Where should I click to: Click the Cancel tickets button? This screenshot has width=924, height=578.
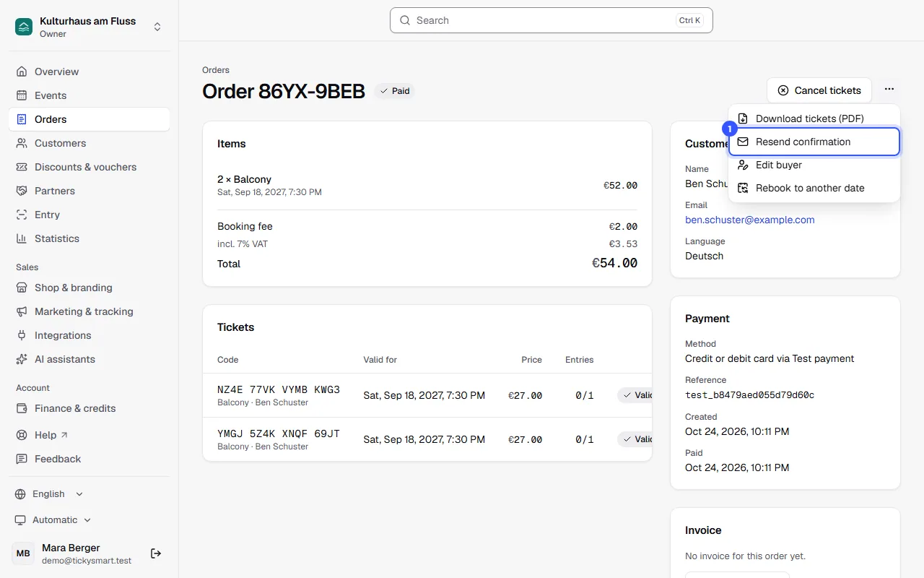(x=819, y=90)
